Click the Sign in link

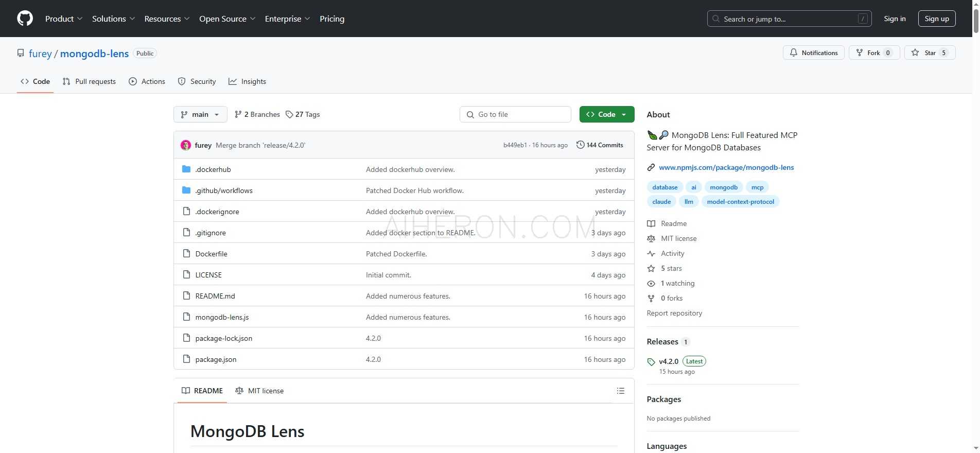pos(895,19)
